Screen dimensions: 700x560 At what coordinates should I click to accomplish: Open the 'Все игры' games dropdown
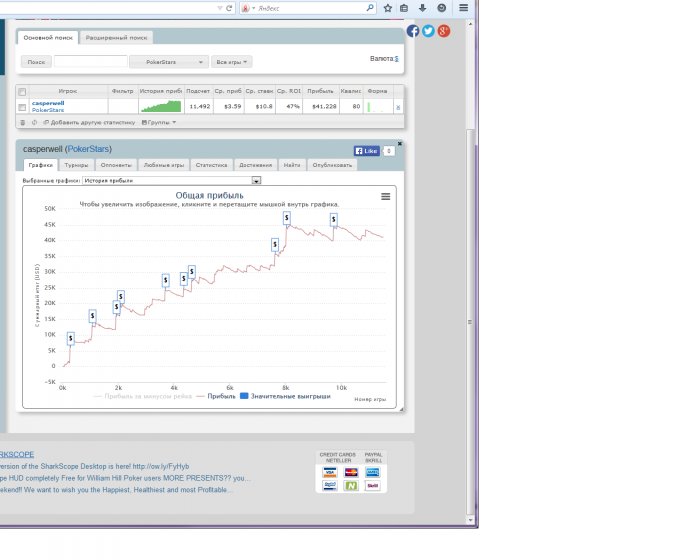[232, 62]
